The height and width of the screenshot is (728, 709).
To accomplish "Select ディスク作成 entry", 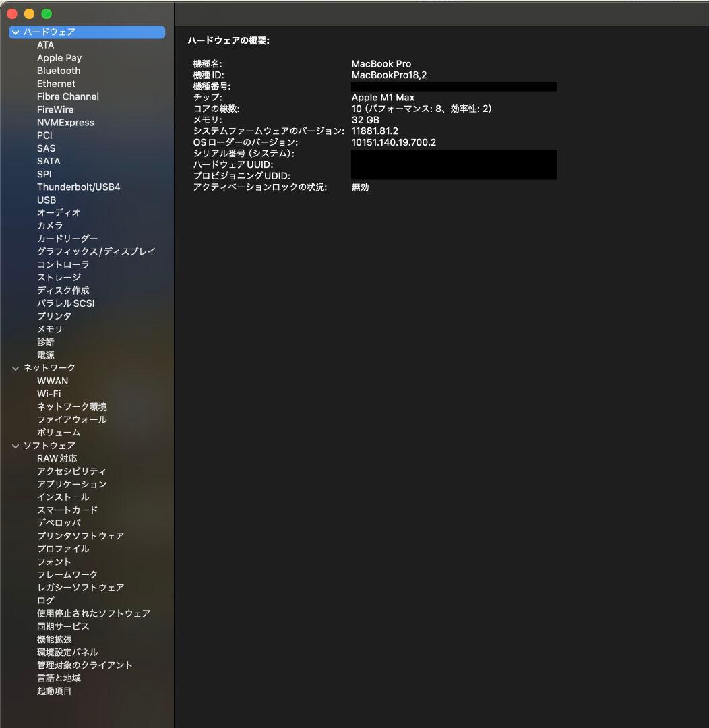I will [63, 290].
